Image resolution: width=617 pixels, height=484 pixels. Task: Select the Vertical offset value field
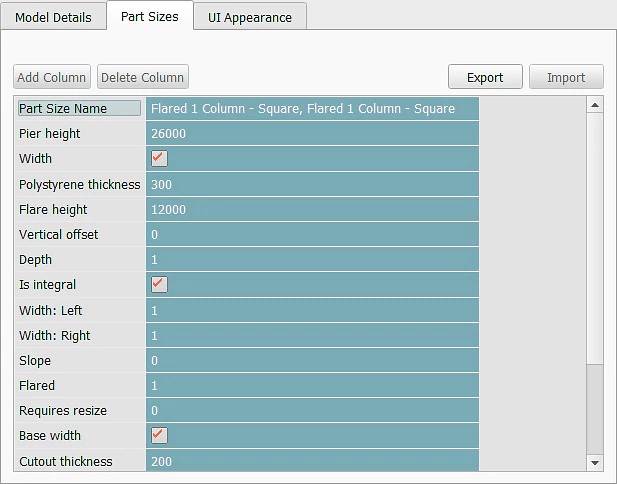(312, 234)
